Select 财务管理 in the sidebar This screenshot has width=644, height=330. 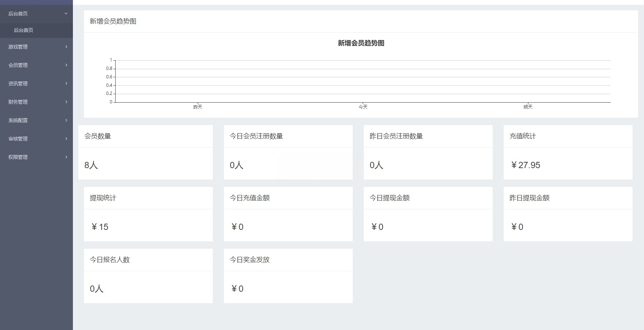pos(18,102)
